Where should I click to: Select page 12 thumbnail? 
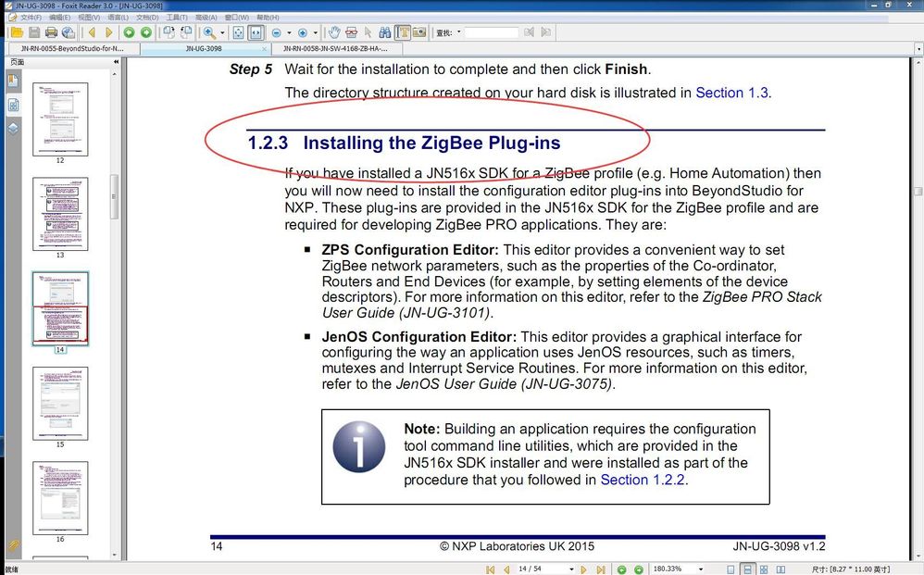(x=60, y=119)
